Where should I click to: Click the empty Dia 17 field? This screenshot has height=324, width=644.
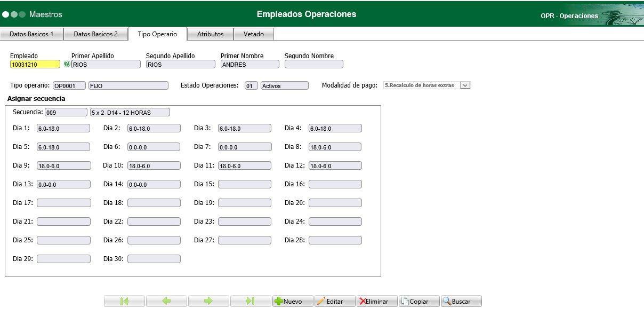pos(63,203)
